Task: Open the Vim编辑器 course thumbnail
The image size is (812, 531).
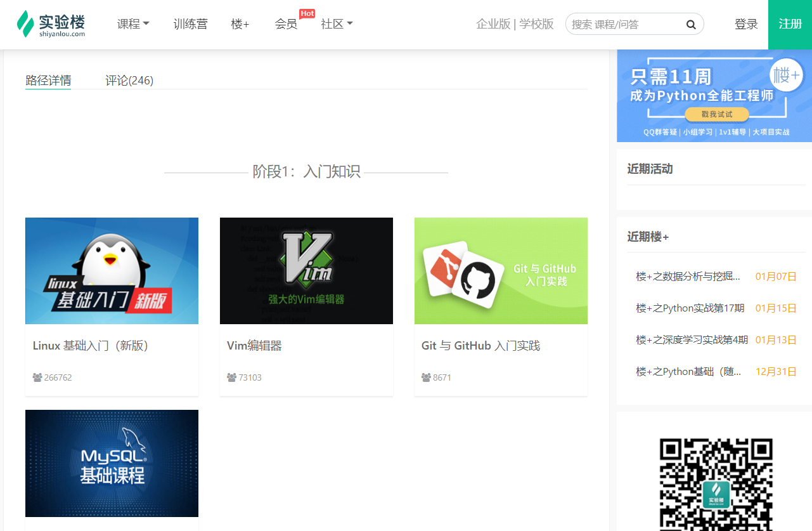Action: tap(306, 271)
